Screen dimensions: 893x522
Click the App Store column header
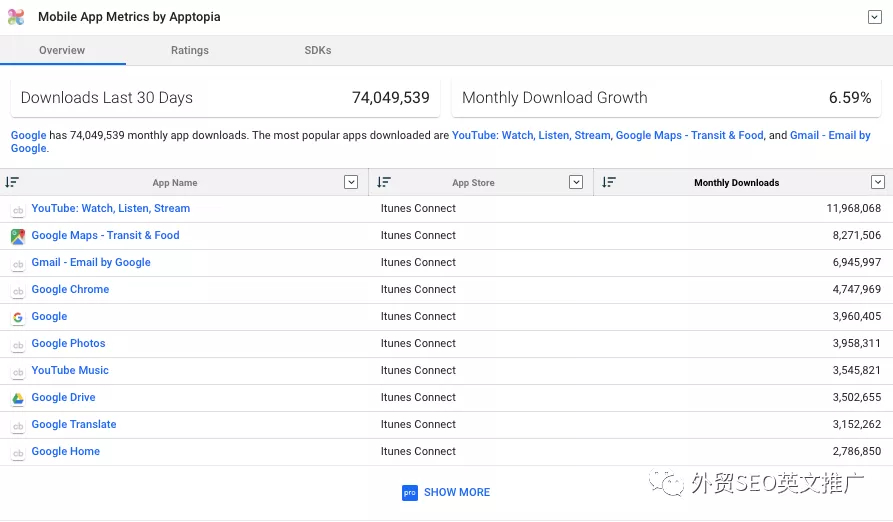(x=473, y=183)
